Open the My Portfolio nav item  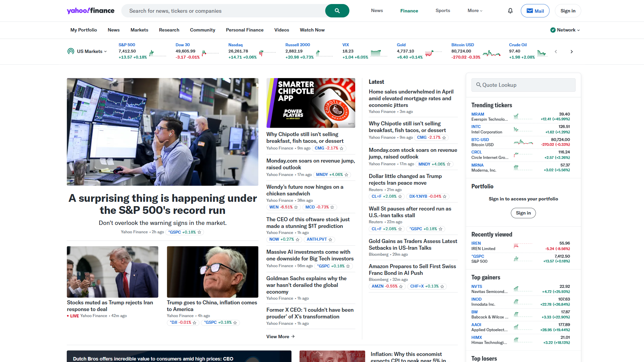coord(84,30)
